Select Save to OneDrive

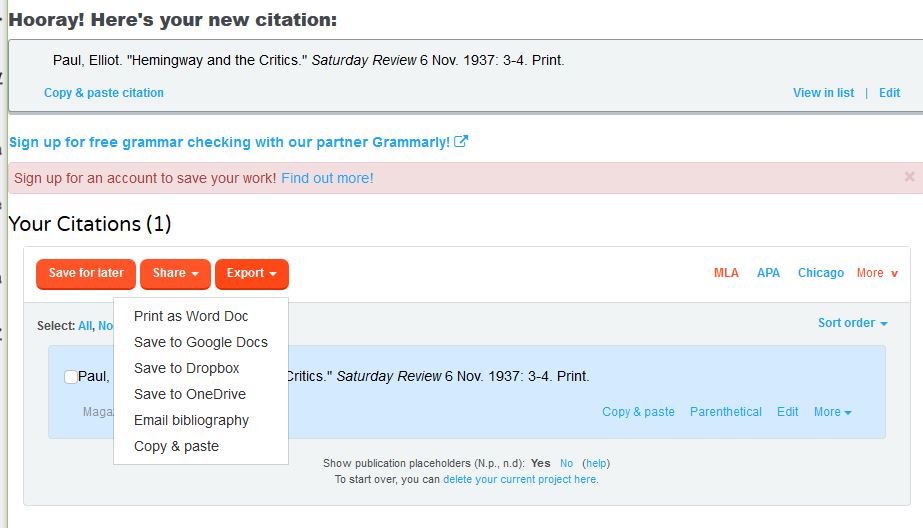[x=190, y=394]
